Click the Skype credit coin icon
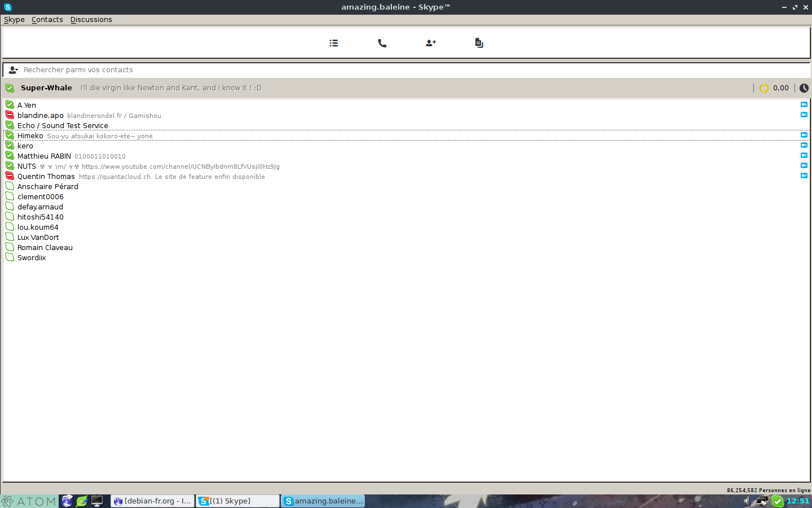The width and height of the screenshot is (812, 508). point(764,88)
